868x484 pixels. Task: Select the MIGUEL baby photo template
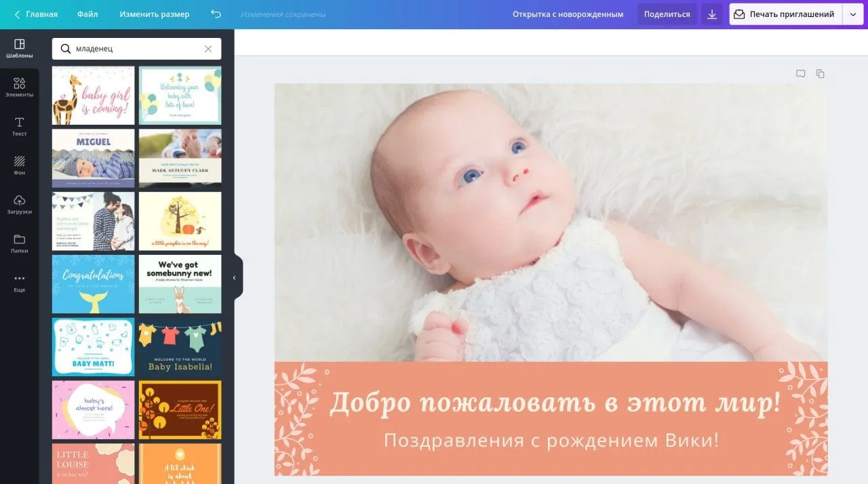[x=93, y=158]
